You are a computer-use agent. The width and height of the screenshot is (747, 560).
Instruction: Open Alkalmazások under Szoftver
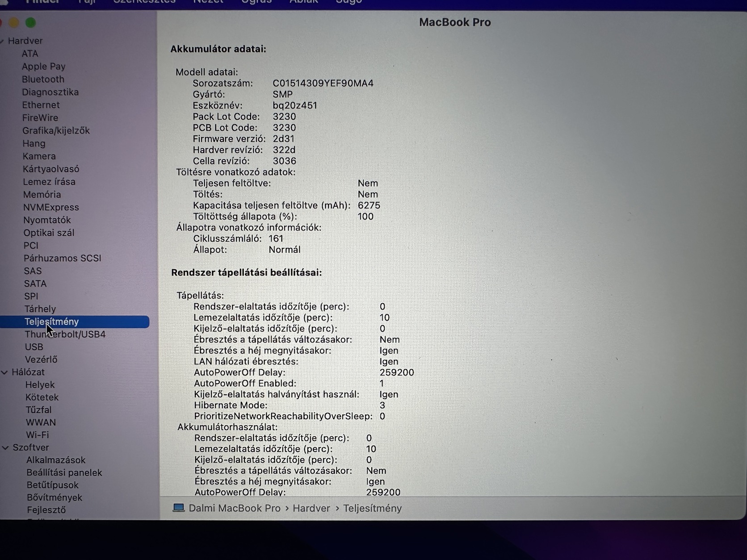pos(56,460)
